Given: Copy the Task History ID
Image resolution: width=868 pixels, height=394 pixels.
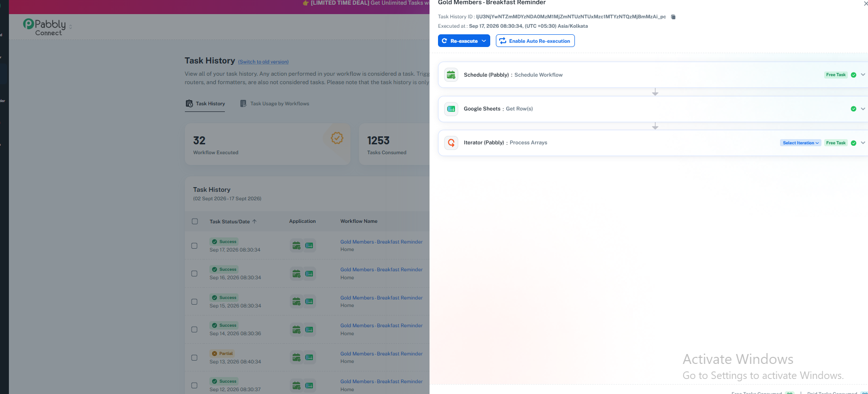Looking at the screenshot, I should (x=673, y=17).
